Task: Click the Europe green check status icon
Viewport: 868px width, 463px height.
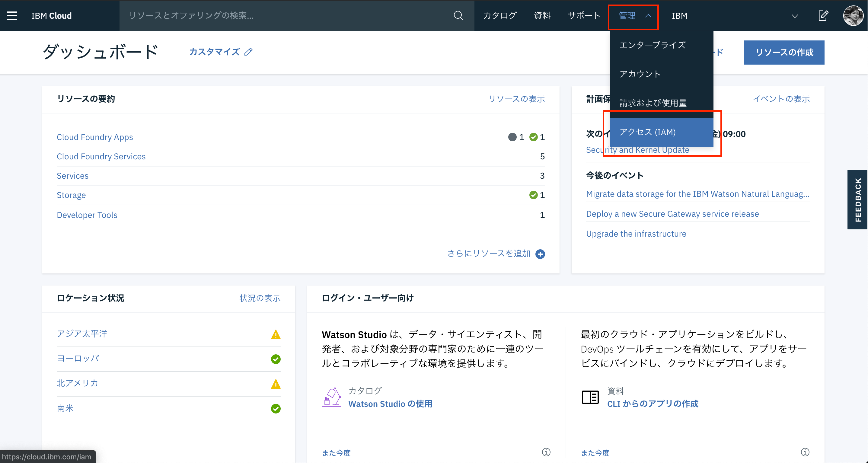Action: [276, 359]
